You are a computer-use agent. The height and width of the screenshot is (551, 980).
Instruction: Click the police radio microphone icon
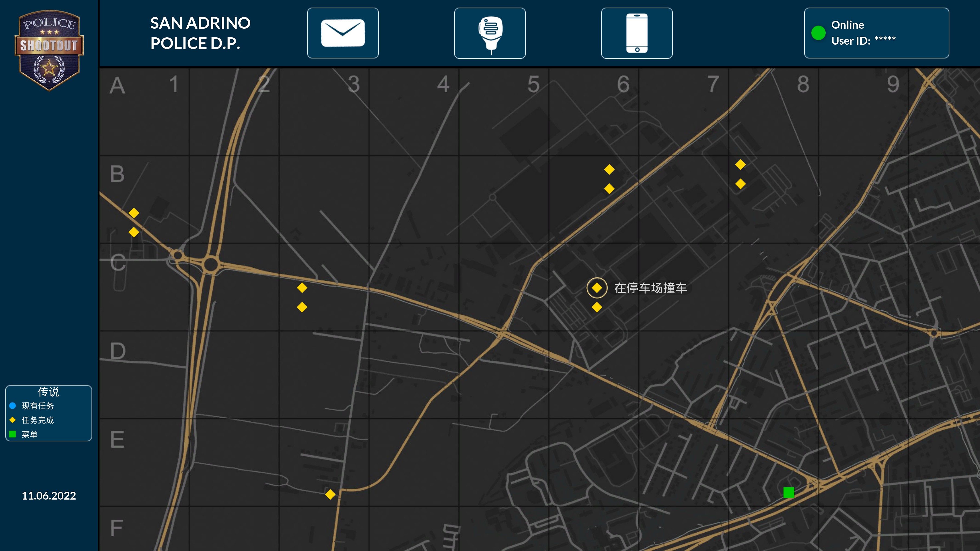490,33
